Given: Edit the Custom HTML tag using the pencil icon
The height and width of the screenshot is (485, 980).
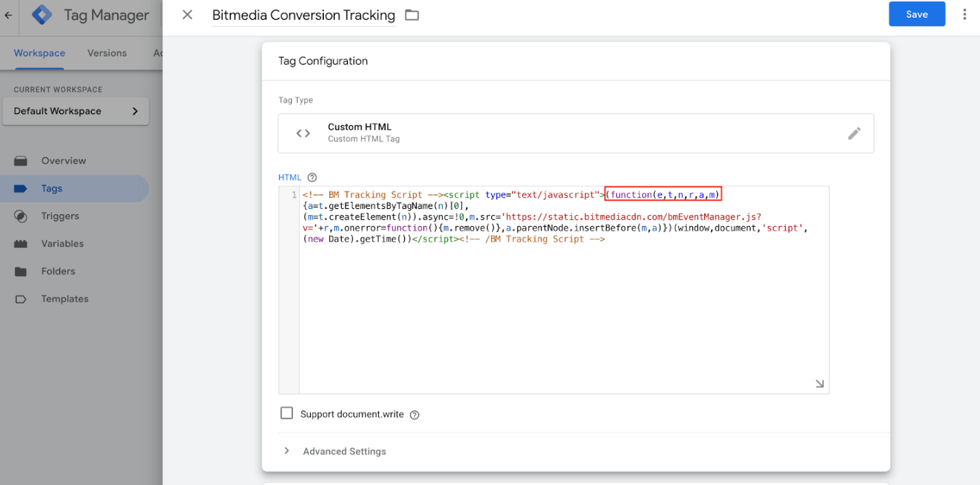Looking at the screenshot, I should click(854, 133).
